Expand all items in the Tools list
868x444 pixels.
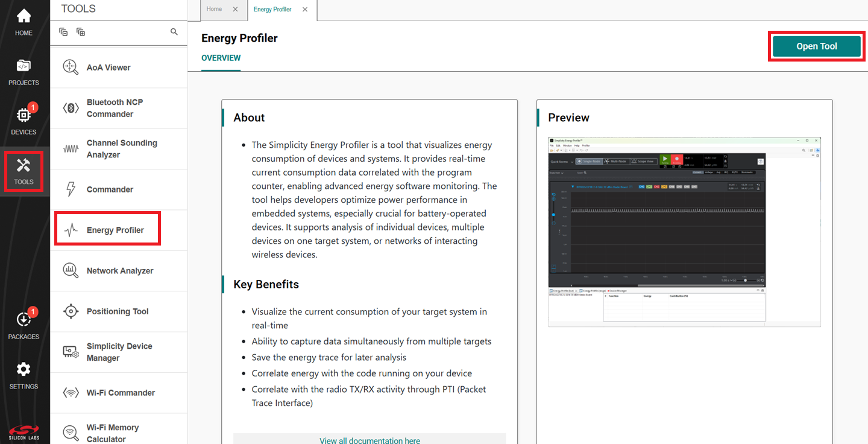click(x=80, y=31)
